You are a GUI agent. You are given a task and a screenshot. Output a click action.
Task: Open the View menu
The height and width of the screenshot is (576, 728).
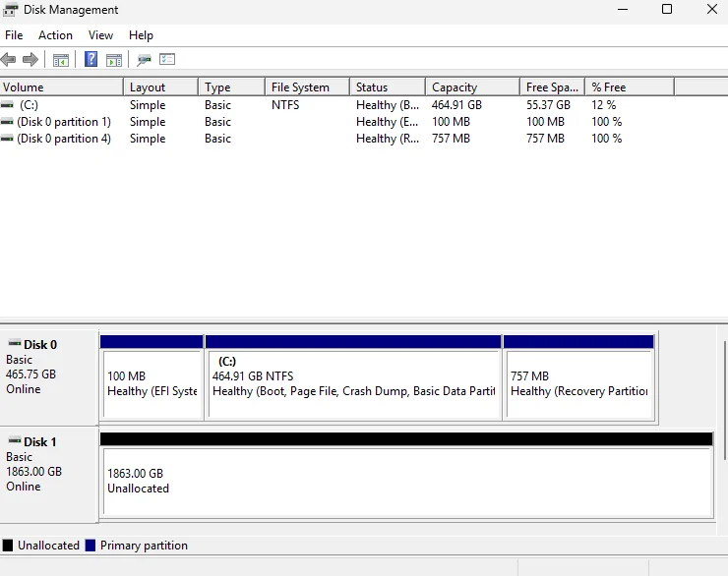point(100,35)
